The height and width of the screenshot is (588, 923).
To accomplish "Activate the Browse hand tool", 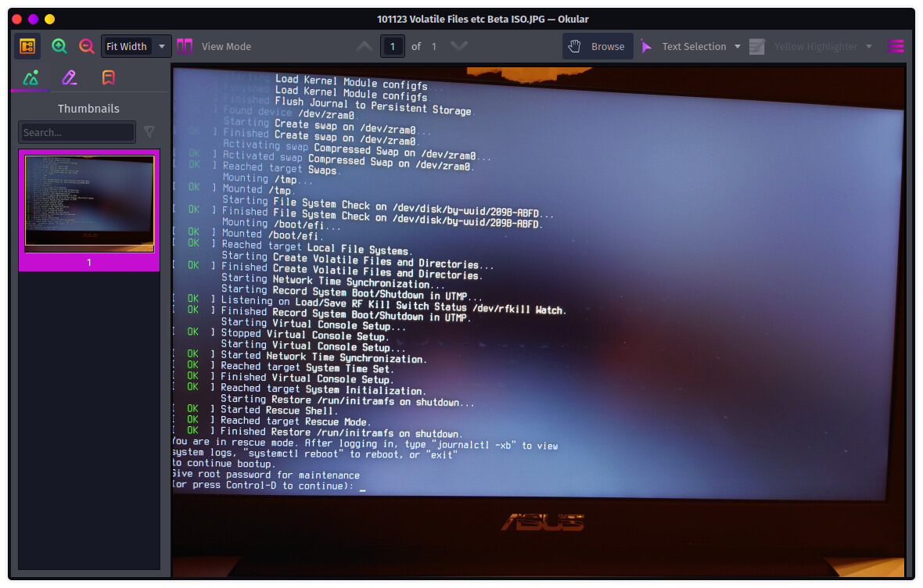I will click(x=597, y=46).
